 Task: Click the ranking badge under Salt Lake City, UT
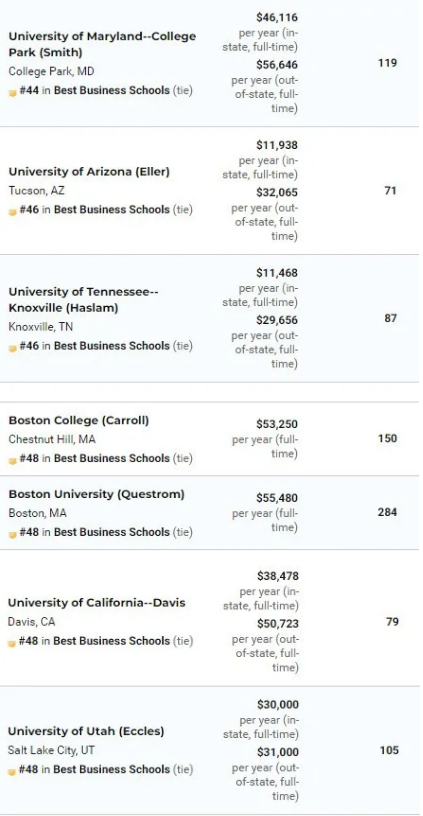pyautogui.click(x=12, y=772)
